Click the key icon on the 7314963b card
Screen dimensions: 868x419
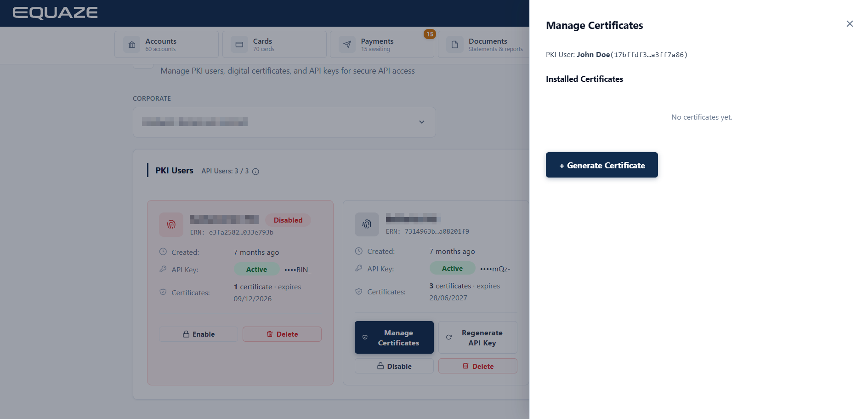(359, 268)
